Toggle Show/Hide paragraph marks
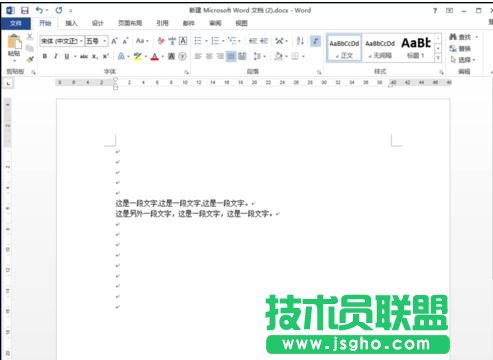Image resolution: width=493 pixels, height=360 pixels. click(x=315, y=41)
